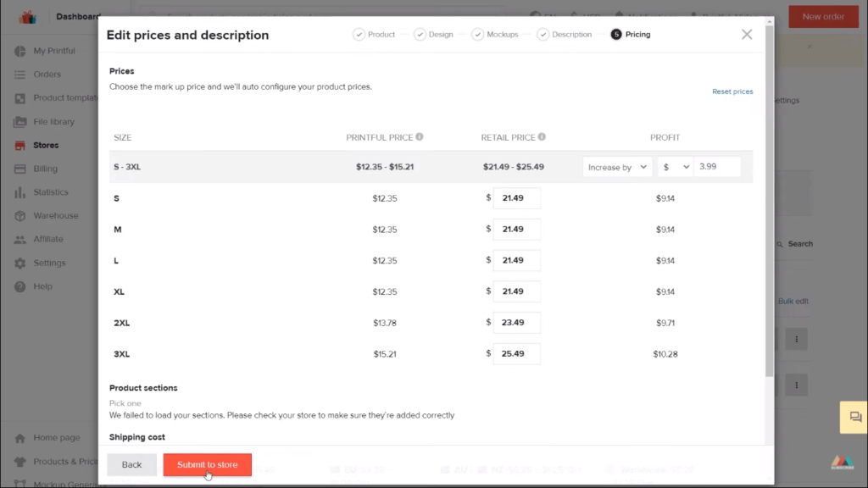Open Product templates sidebar icon
Screen dimensions: 868x488
coord(20,98)
